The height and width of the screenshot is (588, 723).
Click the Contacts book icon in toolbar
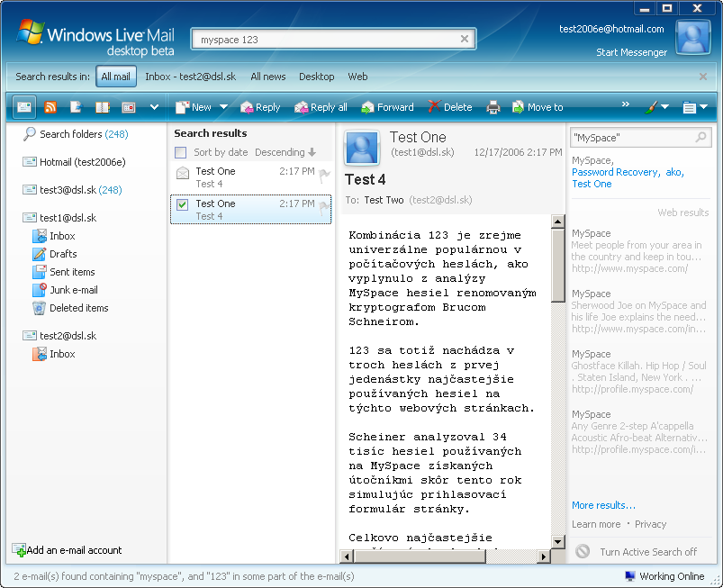coord(102,107)
